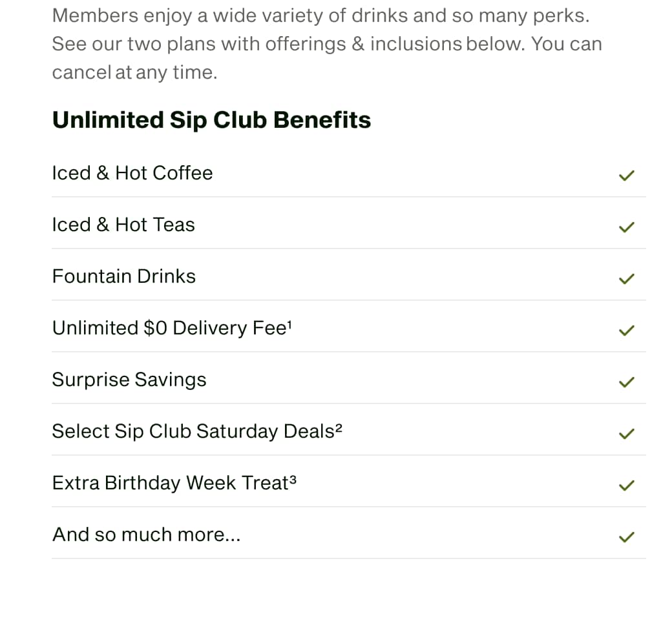Click the Fountain Drinks benefit label
This screenshot has width=672, height=625.
(x=124, y=276)
